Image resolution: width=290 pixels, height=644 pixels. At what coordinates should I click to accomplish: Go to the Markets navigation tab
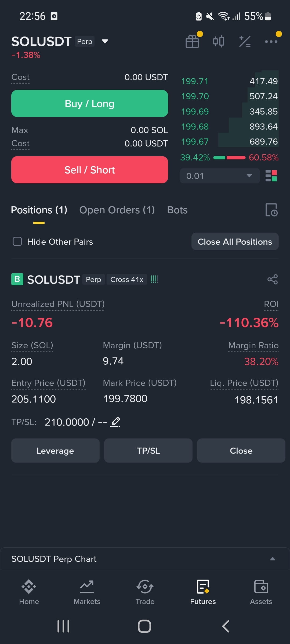click(x=87, y=592)
